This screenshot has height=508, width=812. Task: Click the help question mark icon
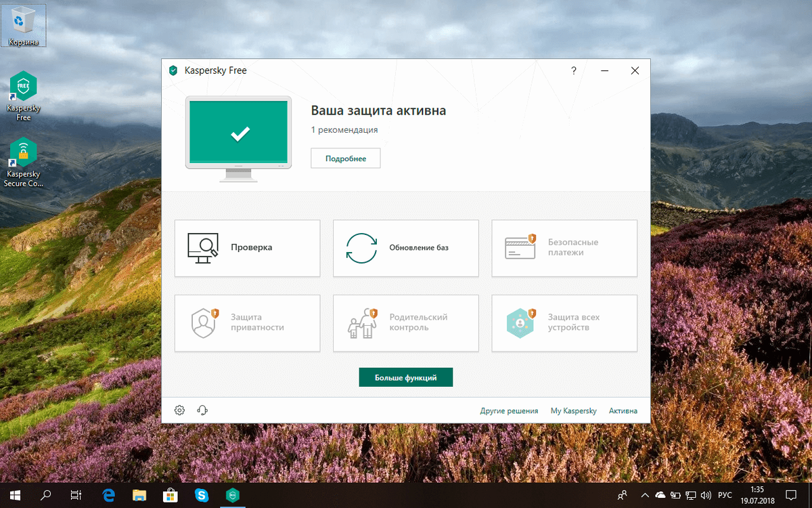pos(574,70)
